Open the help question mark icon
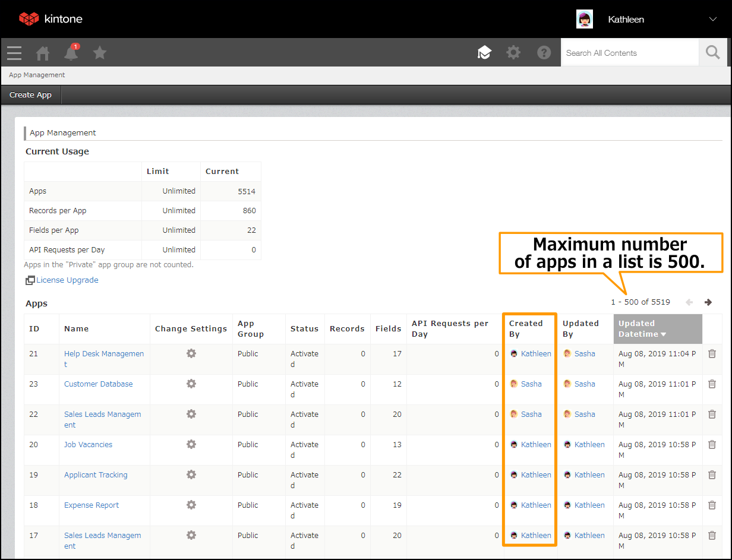 click(544, 53)
